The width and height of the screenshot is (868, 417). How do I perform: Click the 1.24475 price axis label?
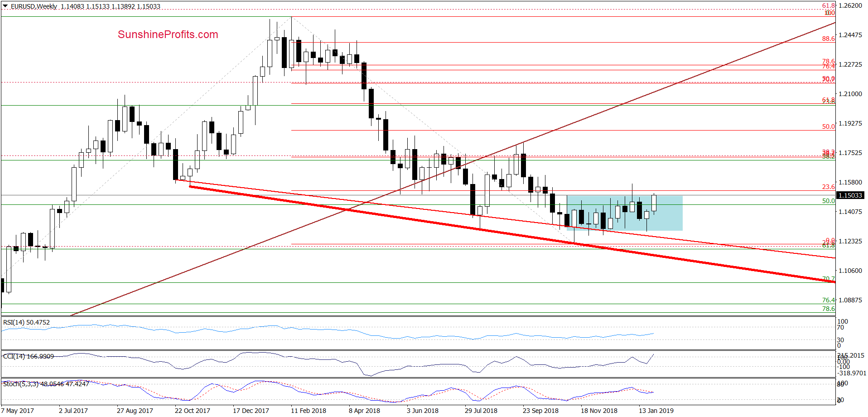tap(850, 35)
